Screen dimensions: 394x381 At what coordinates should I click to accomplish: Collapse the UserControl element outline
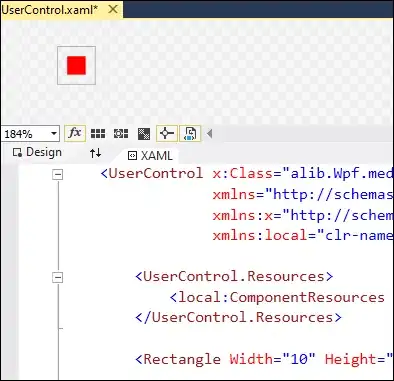58,174
